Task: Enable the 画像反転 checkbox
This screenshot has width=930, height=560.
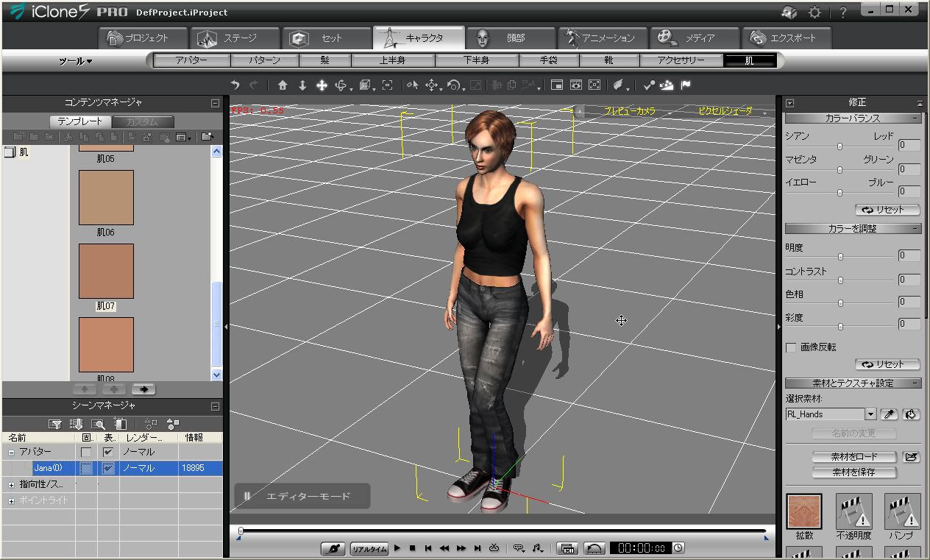Action: (792, 347)
